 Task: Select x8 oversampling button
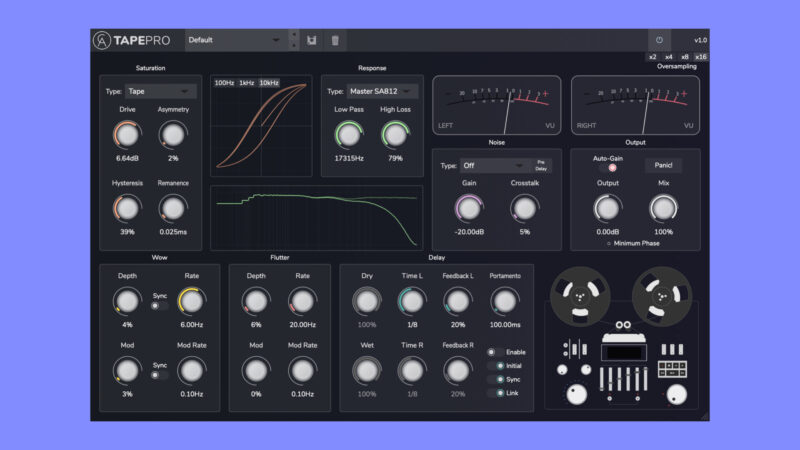pyautogui.click(x=685, y=57)
